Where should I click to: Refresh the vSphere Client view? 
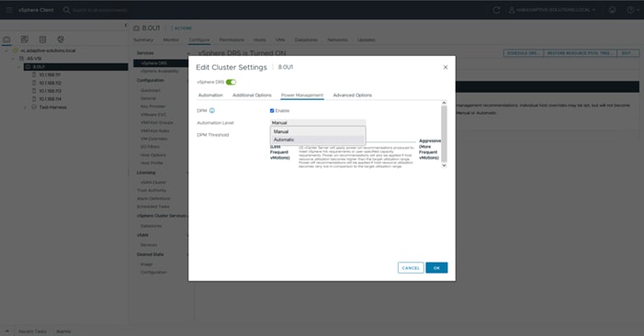click(496, 10)
